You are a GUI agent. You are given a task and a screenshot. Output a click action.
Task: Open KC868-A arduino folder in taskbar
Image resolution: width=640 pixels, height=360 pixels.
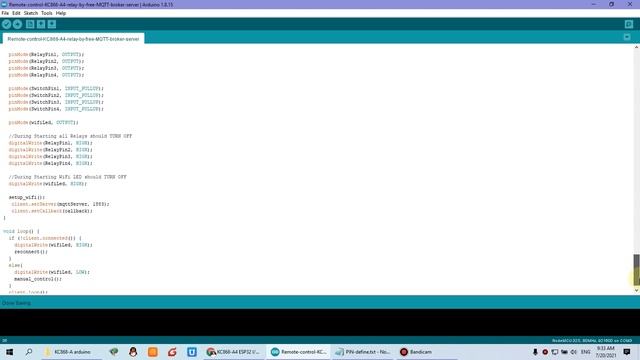click(x=72, y=352)
